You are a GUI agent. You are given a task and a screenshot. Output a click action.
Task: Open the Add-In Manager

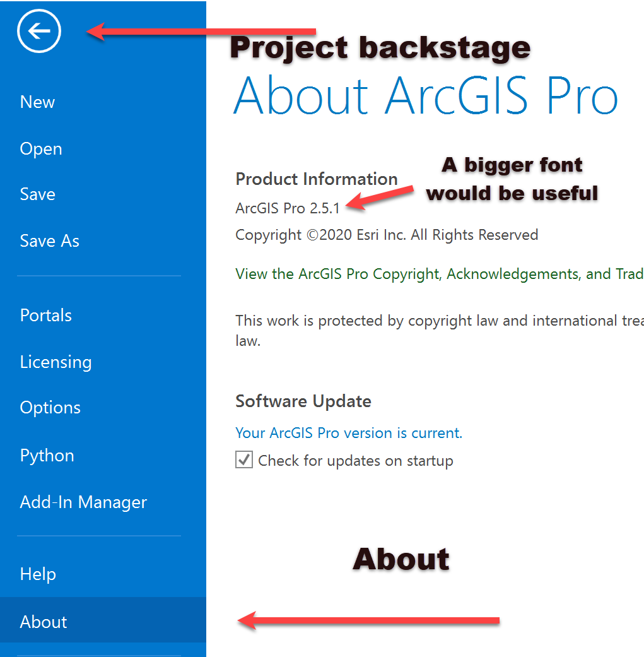83,502
